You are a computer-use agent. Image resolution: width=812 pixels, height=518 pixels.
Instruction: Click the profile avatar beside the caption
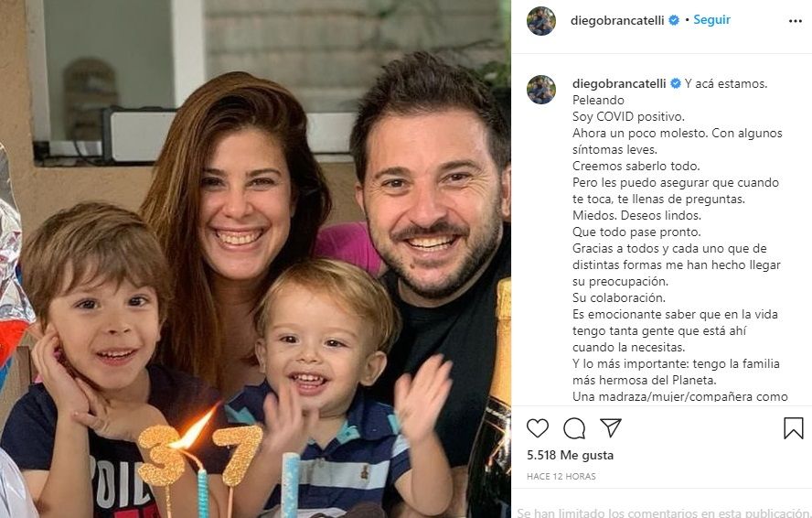tap(541, 90)
